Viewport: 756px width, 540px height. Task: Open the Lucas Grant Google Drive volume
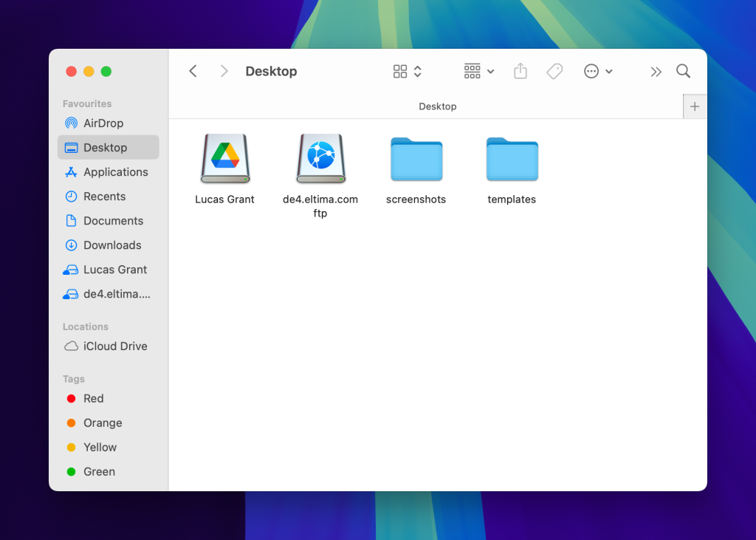[x=225, y=159]
